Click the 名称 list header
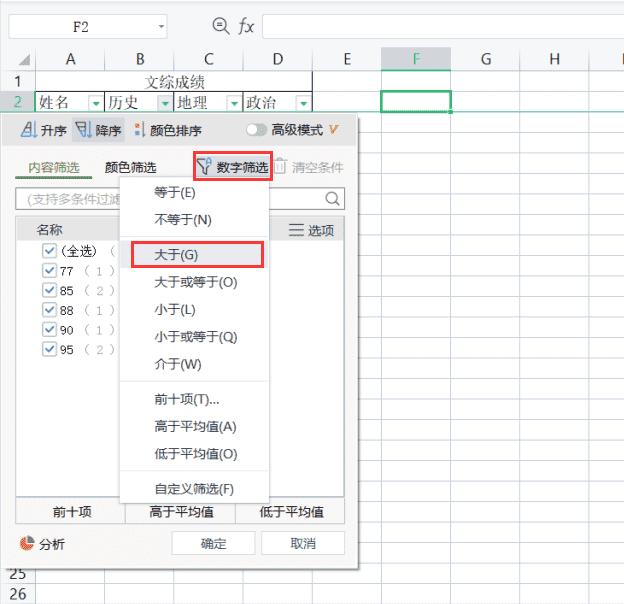Viewport: 624px width, 604px height. pos(49,230)
